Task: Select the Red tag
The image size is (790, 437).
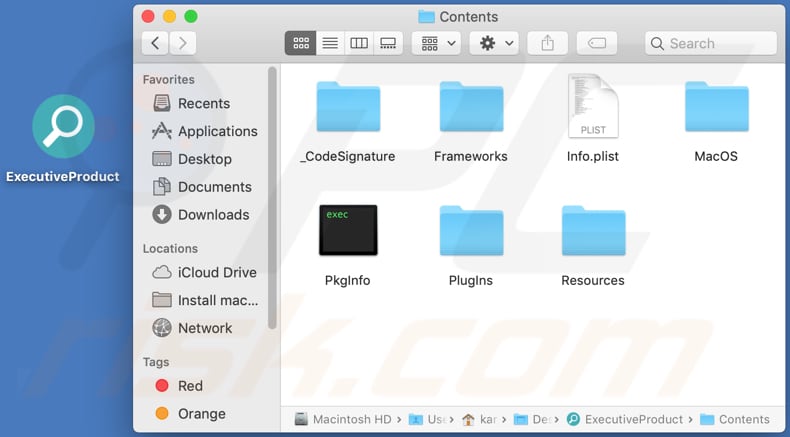Action: click(x=190, y=385)
